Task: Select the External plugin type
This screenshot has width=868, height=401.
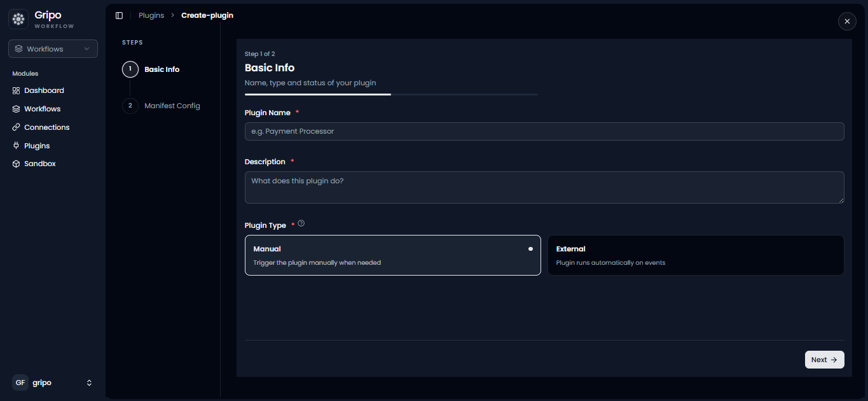Action: click(696, 255)
